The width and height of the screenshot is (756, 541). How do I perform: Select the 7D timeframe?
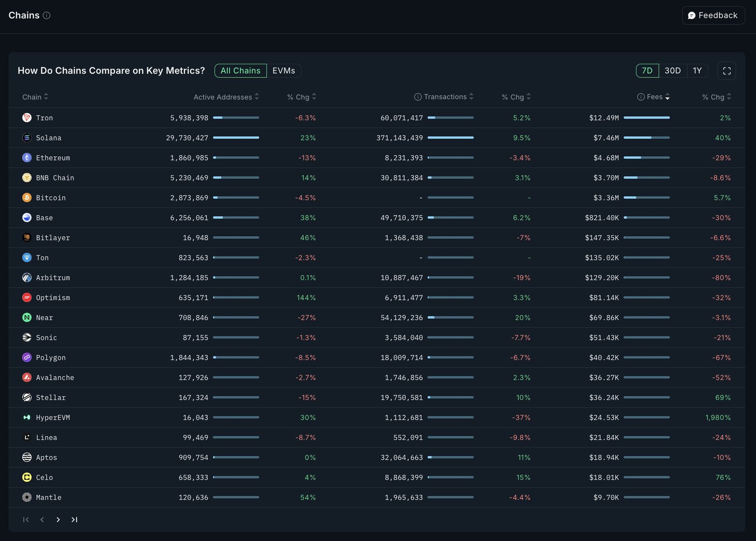pos(647,71)
